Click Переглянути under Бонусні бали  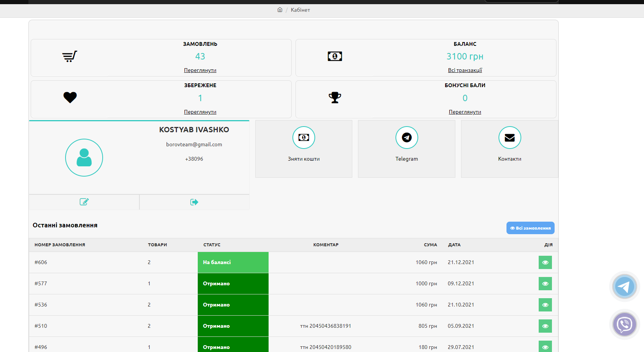click(465, 112)
